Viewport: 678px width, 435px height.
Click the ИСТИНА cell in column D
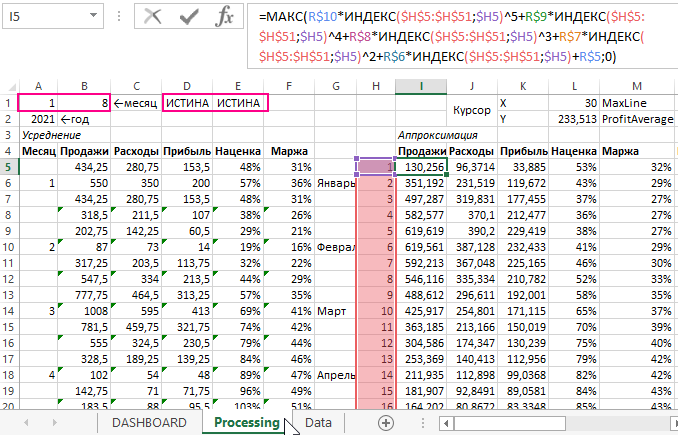(x=188, y=103)
